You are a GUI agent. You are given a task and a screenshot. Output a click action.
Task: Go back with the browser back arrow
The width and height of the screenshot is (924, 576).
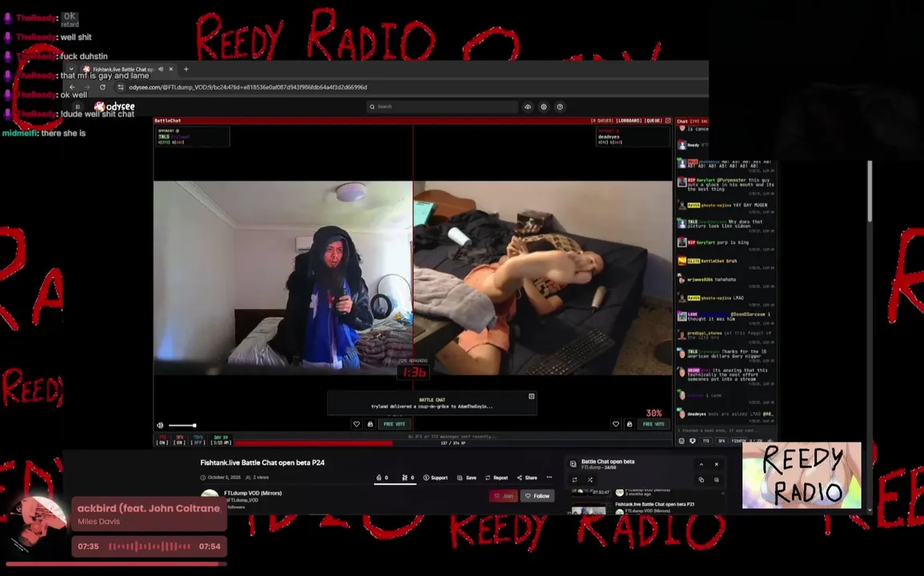73,87
